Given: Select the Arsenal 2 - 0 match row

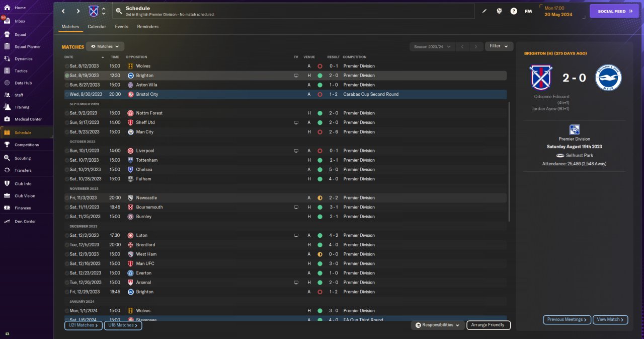Looking at the screenshot, I should click(x=285, y=283).
